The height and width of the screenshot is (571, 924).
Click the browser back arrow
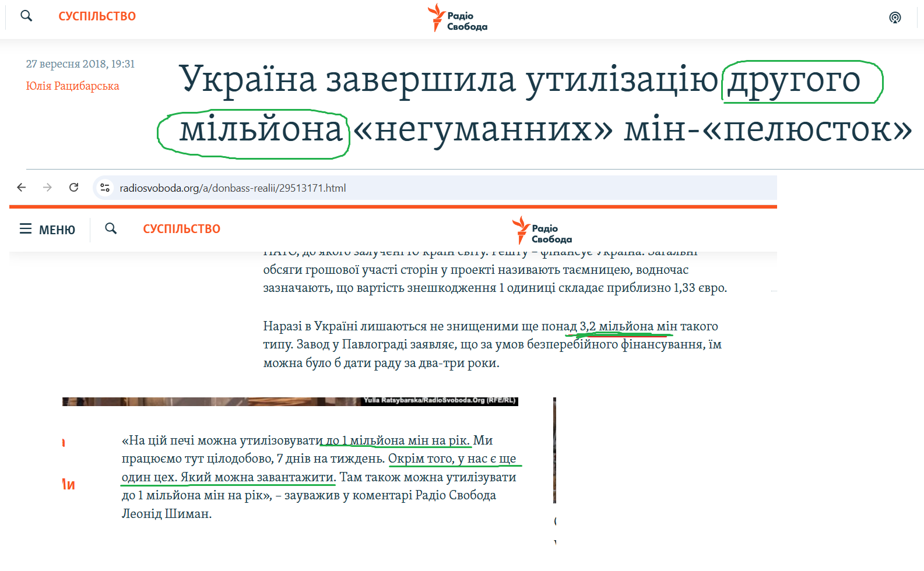click(x=22, y=187)
